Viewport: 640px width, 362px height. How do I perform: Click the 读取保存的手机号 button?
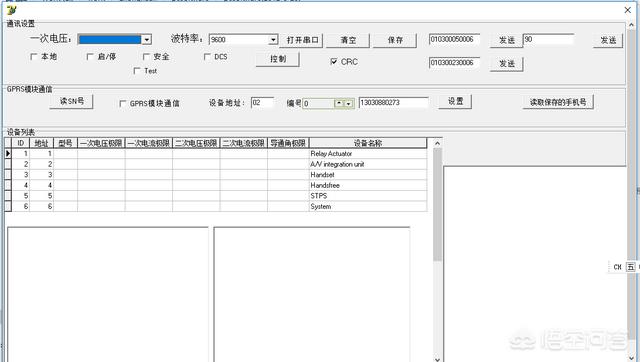(x=558, y=102)
